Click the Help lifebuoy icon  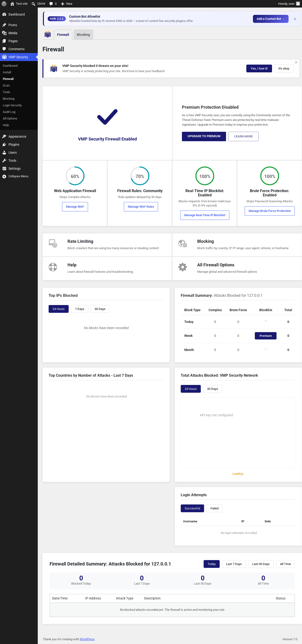point(53,267)
